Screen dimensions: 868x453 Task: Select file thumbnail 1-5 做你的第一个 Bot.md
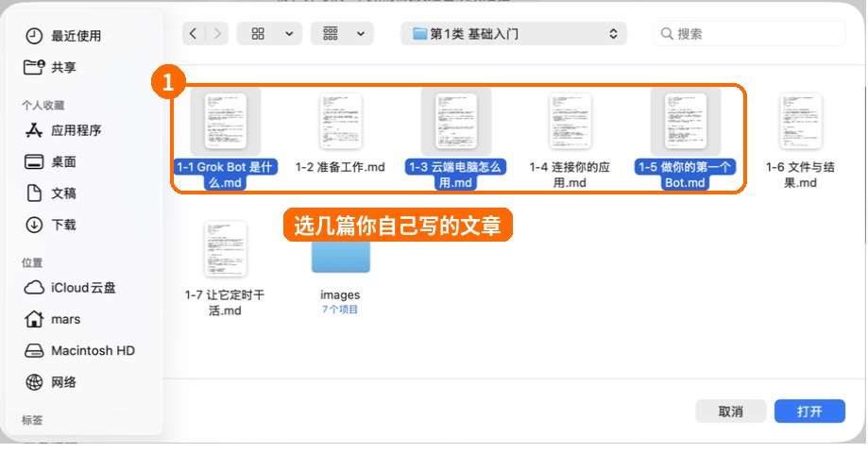click(x=686, y=121)
